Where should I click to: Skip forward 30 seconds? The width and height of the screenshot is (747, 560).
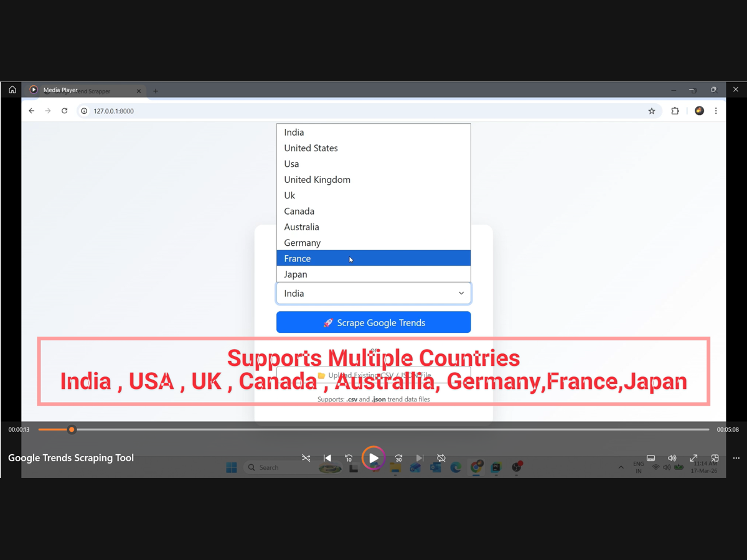coord(398,458)
